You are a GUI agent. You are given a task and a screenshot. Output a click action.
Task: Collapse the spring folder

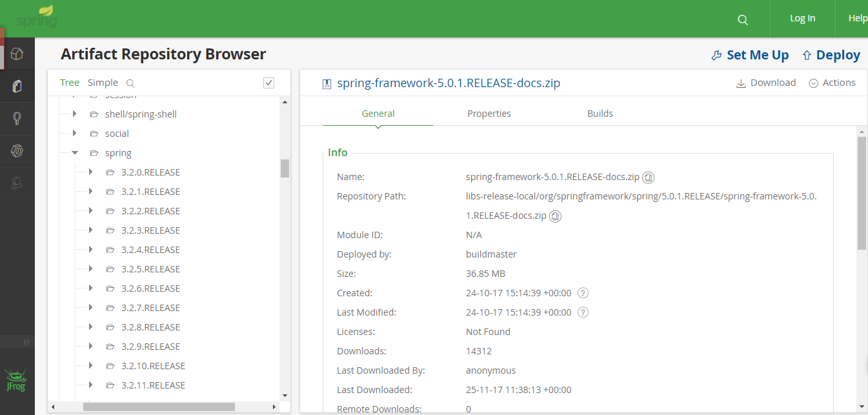point(75,153)
